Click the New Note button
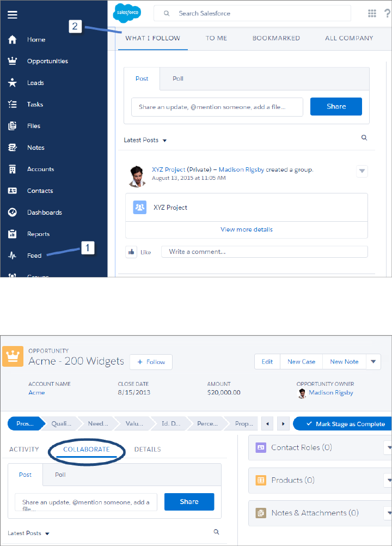 pyautogui.click(x=344, y=362)
